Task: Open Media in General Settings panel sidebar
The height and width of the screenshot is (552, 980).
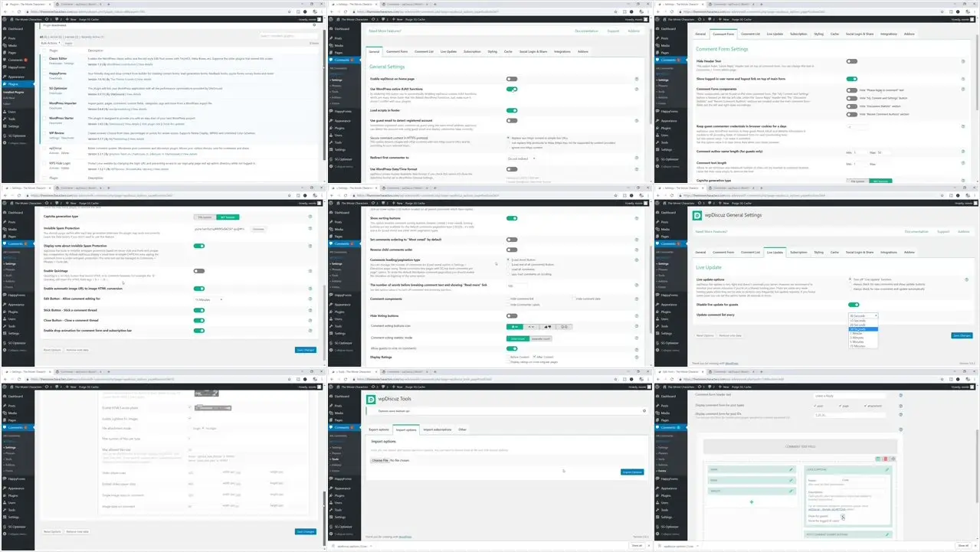Action: coord(339,45)
